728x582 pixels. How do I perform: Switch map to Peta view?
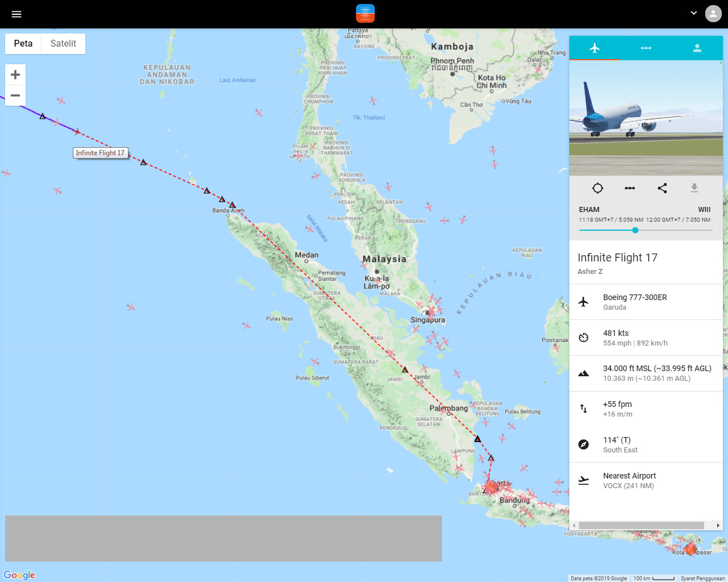(x=23, y=44)
